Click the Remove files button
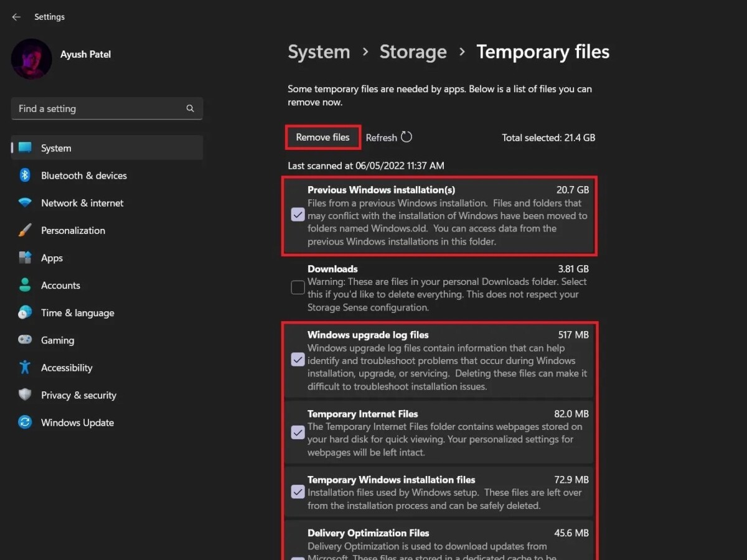This screenshot has height=560, width=747. [322, 138]
